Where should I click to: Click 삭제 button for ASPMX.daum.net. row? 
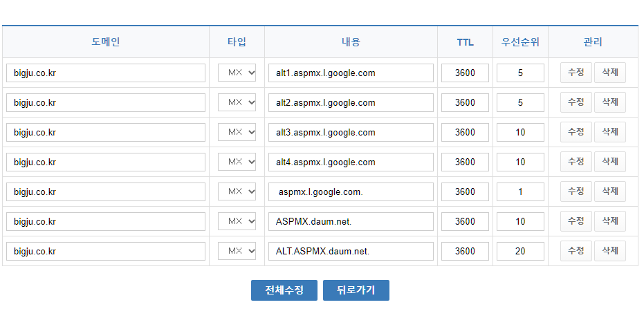(610, 222)
